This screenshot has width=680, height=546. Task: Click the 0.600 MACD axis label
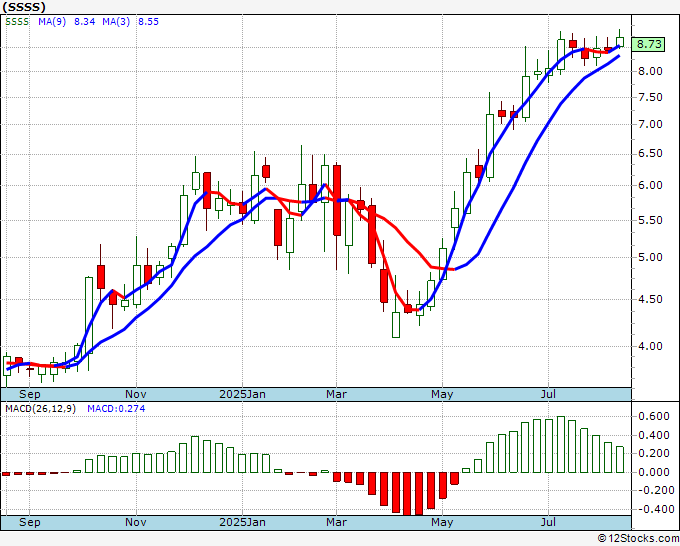654,417
